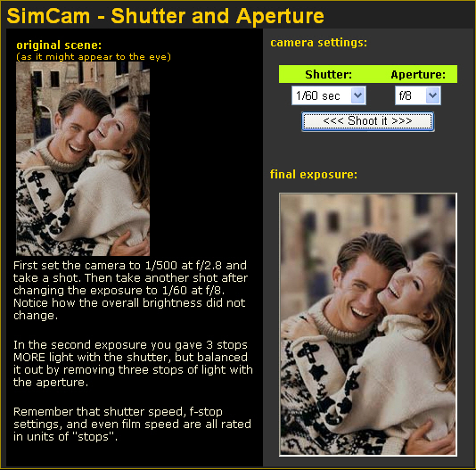
Task: Click the SimCam - Shutter and Aperture title
Action: click(165, 16)
